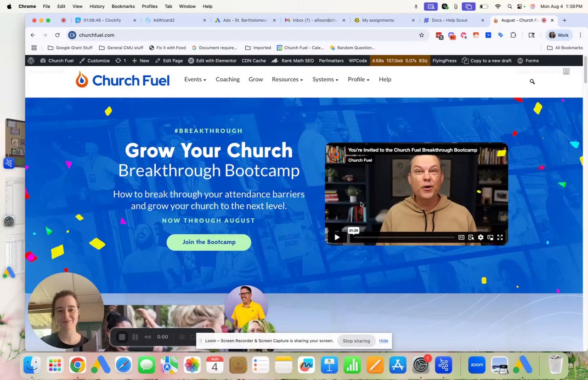Screen dimensions: 588x380
Task: View site information icon in address bar
Action: [72, 35]
